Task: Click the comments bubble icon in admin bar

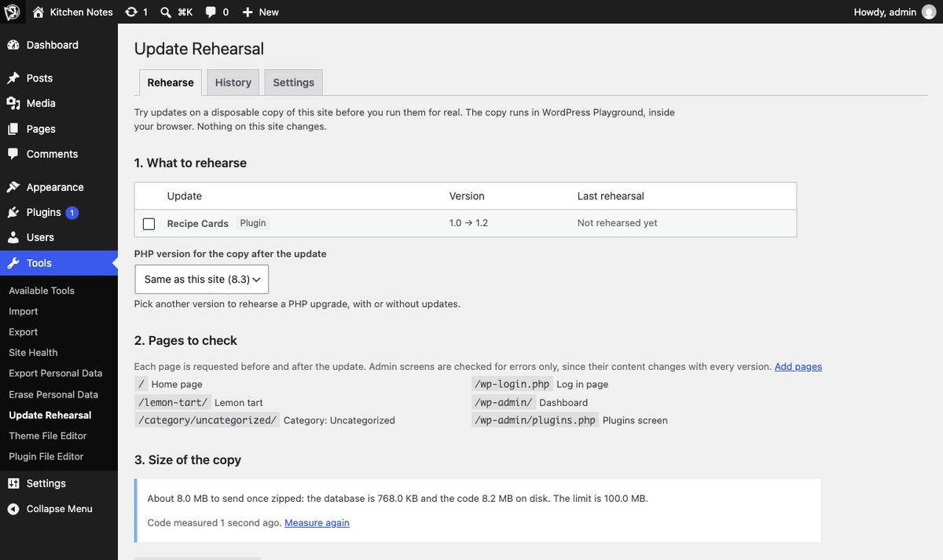Action: (x=211, y=13)
